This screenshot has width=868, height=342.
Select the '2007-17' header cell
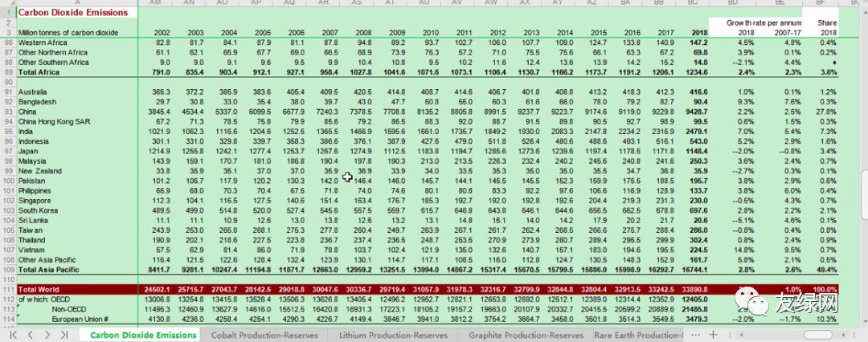(x=787, y=33)
